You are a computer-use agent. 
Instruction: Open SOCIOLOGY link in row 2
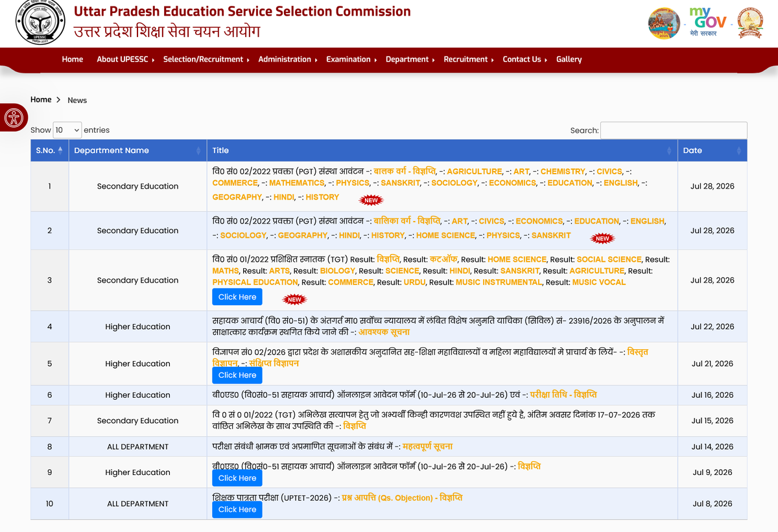243,235
